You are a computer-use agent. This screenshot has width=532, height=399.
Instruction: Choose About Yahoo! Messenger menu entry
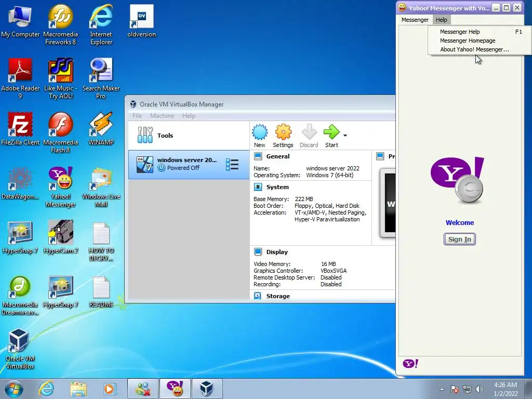tap(480, 49)
